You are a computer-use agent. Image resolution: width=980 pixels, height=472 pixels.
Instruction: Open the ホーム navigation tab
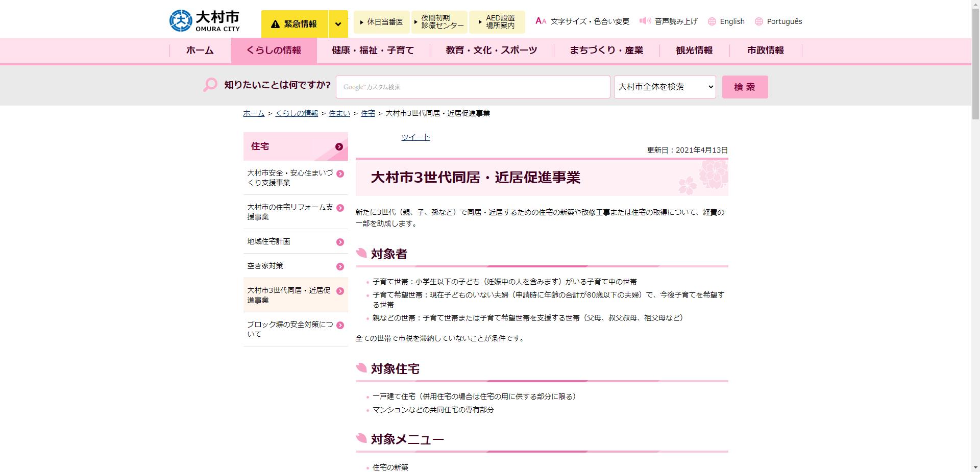tap(199, 50)
